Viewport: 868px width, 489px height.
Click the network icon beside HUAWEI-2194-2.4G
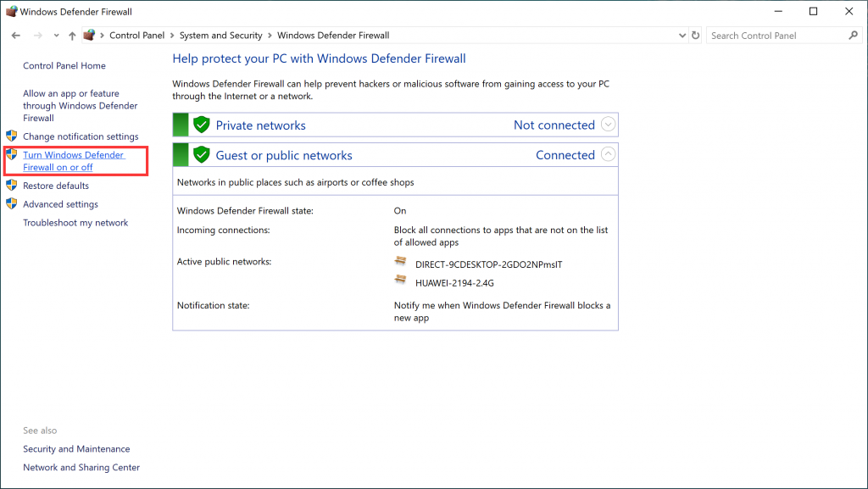click(400, 280)
